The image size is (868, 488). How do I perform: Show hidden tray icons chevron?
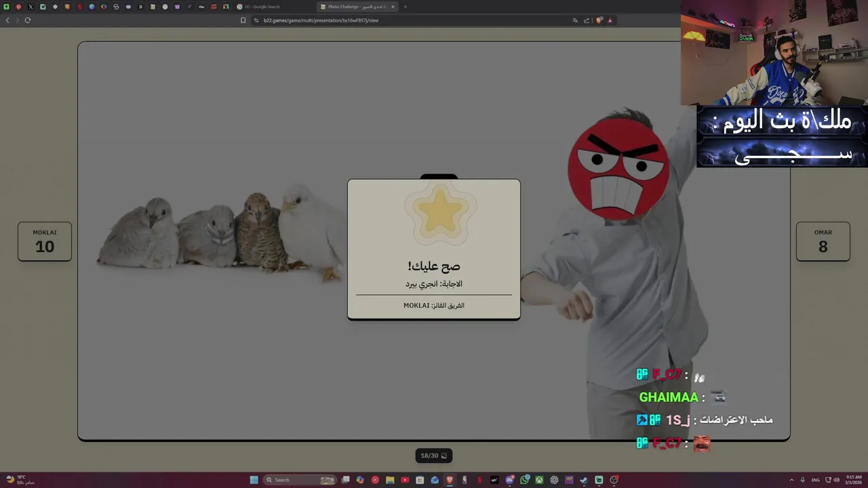(x=793, y=480)
